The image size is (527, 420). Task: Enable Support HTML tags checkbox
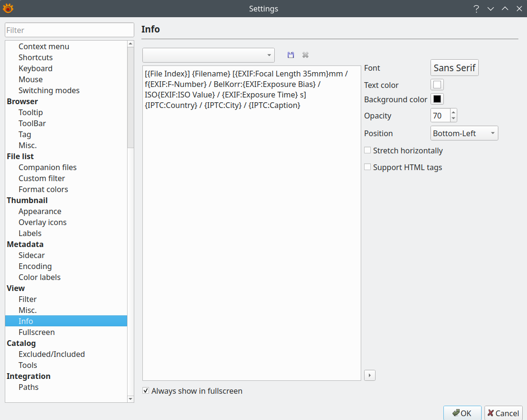tap(367, 167)
